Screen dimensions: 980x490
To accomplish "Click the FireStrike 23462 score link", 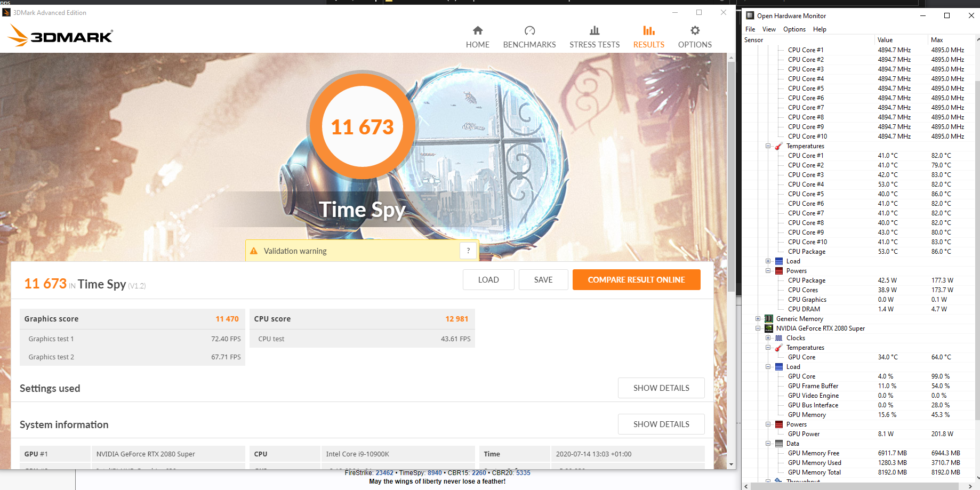I will tap(384, 473).
